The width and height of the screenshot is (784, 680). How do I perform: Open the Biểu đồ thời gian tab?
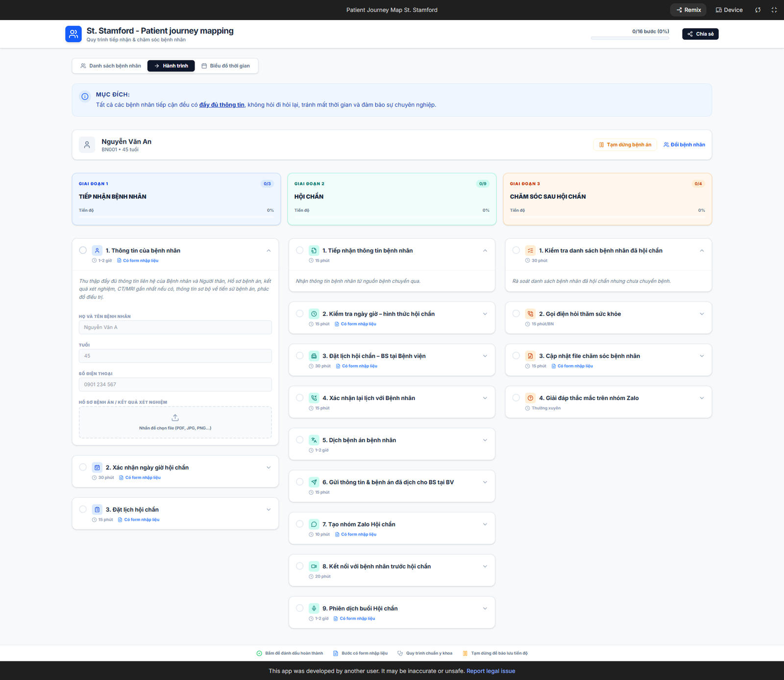(x=225, y=66)
